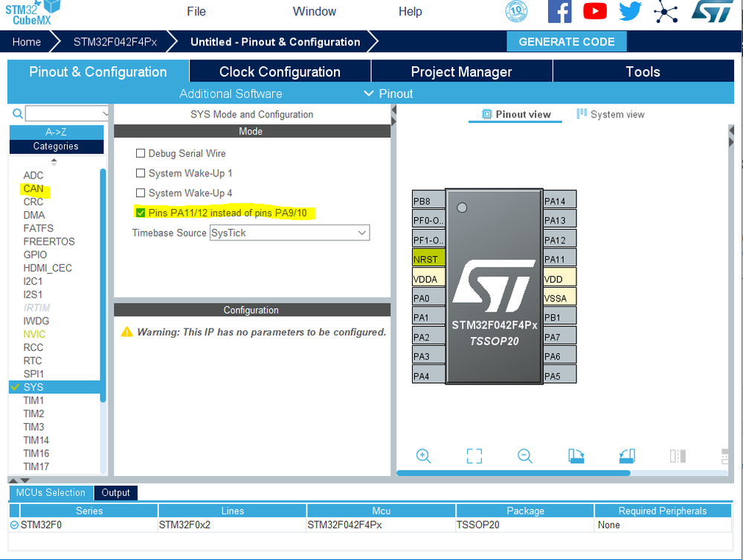Go to Home breadcrumb
This screenshot has width=743, height=560.
click(27, 42)
